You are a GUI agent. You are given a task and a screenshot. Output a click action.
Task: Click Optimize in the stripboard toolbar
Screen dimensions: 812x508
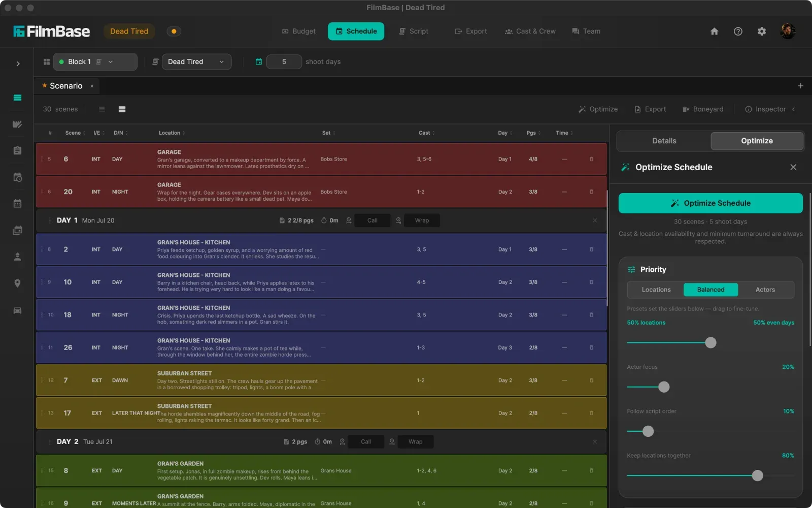pos(598,109)
